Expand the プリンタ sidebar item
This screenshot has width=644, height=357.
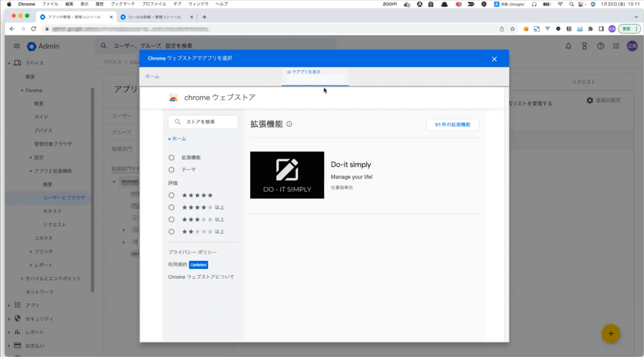(31, 252)
